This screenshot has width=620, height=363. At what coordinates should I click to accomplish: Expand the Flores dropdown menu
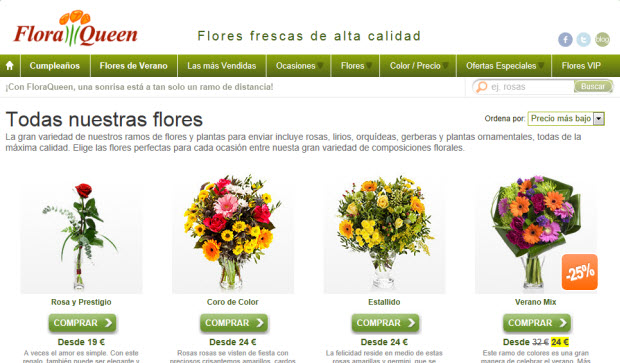[355, 66]
